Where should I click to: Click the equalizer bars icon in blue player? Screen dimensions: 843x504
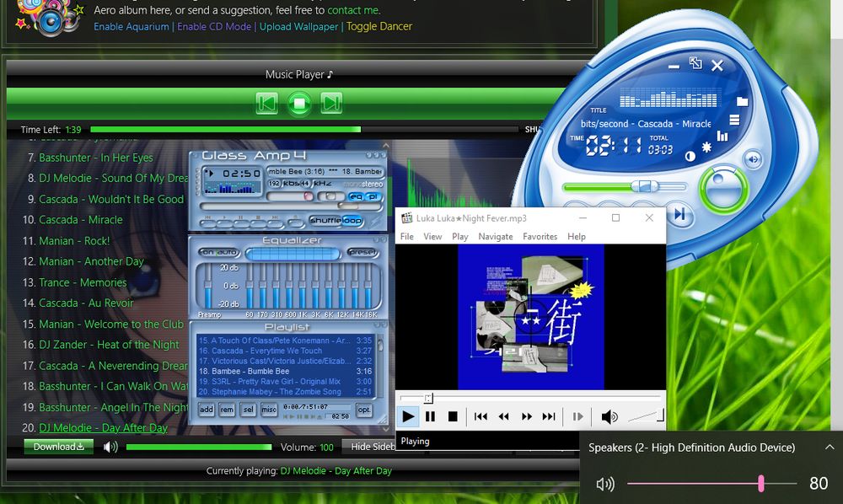[722, 136]
